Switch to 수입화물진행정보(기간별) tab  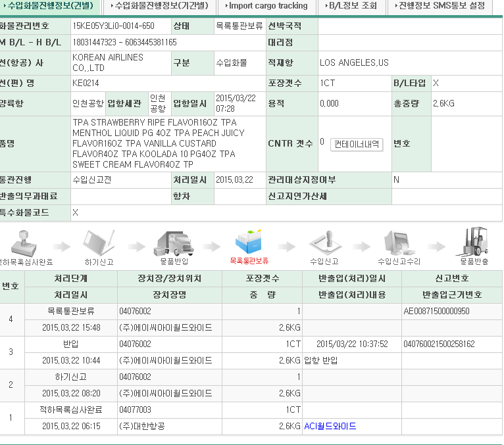(159, 6)
